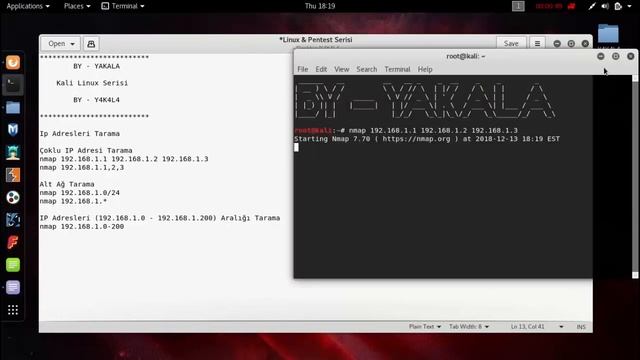
Task: Click the line 'nmap 192.168.1.0/24'
Action: (x=80, y=193)
